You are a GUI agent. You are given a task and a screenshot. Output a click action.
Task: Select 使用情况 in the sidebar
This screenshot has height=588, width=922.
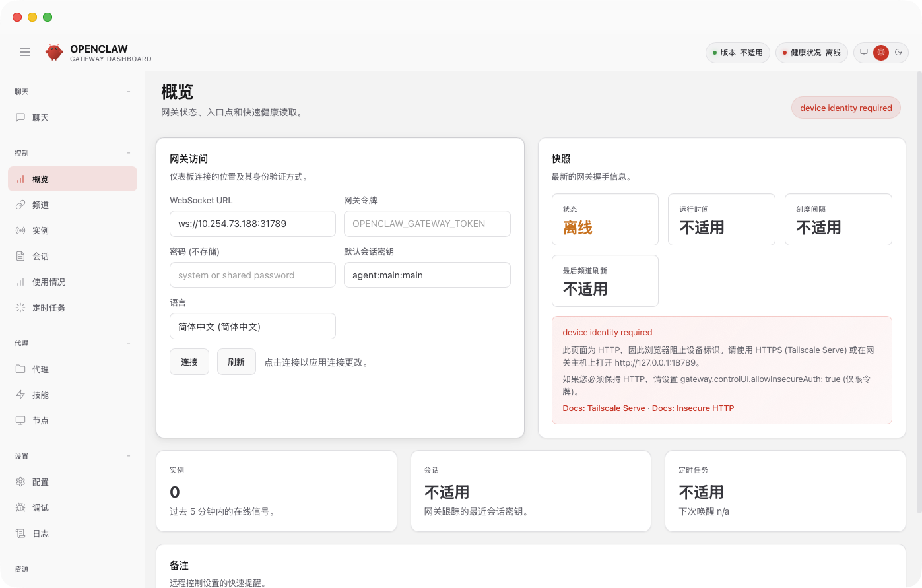tap(48, 282)
